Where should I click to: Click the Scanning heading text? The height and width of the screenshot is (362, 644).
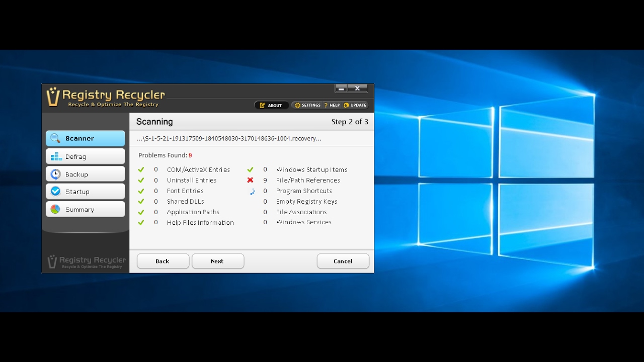(x=154, y=122)
